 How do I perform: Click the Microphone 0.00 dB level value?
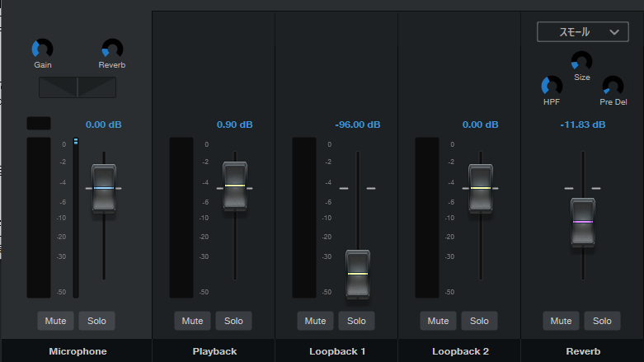104,125
